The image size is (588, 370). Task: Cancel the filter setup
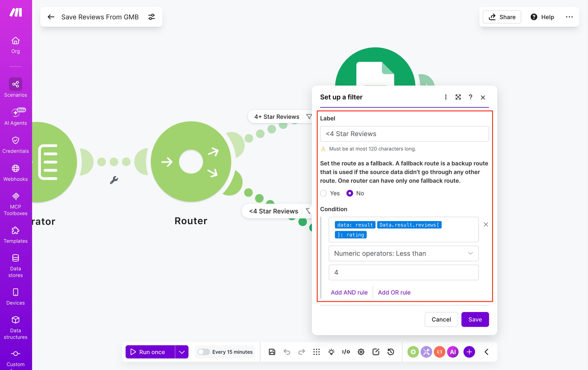tap(441, 319)
